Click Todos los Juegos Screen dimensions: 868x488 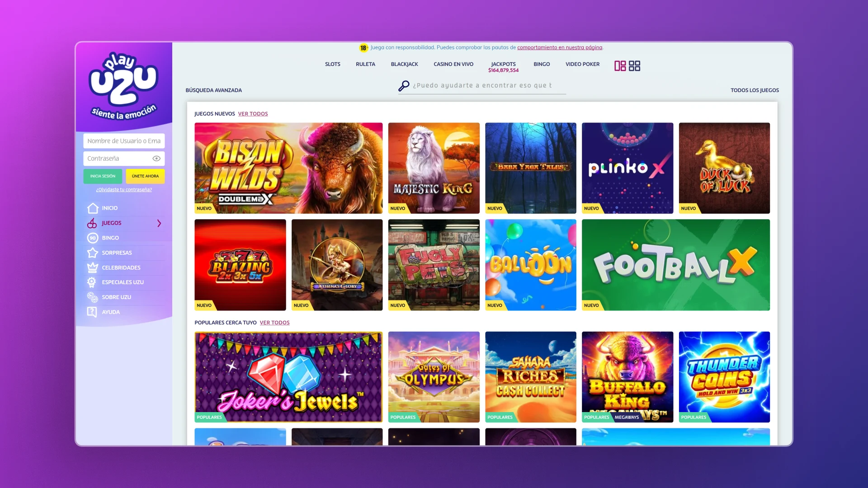[755, 90]
